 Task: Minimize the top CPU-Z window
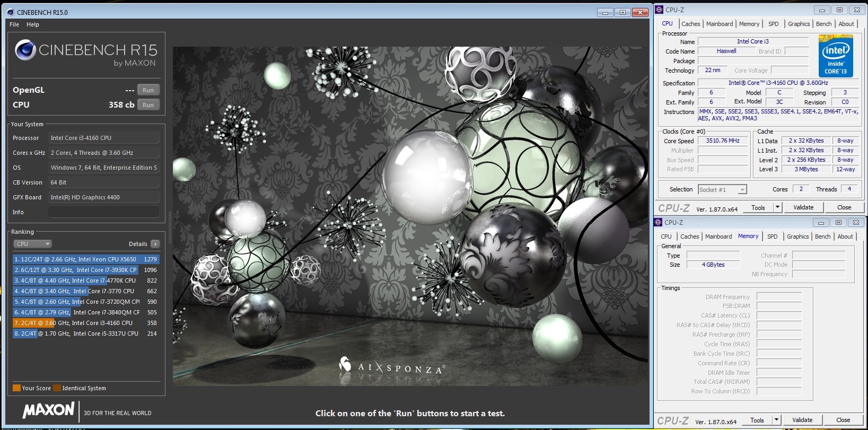point(822,10)
